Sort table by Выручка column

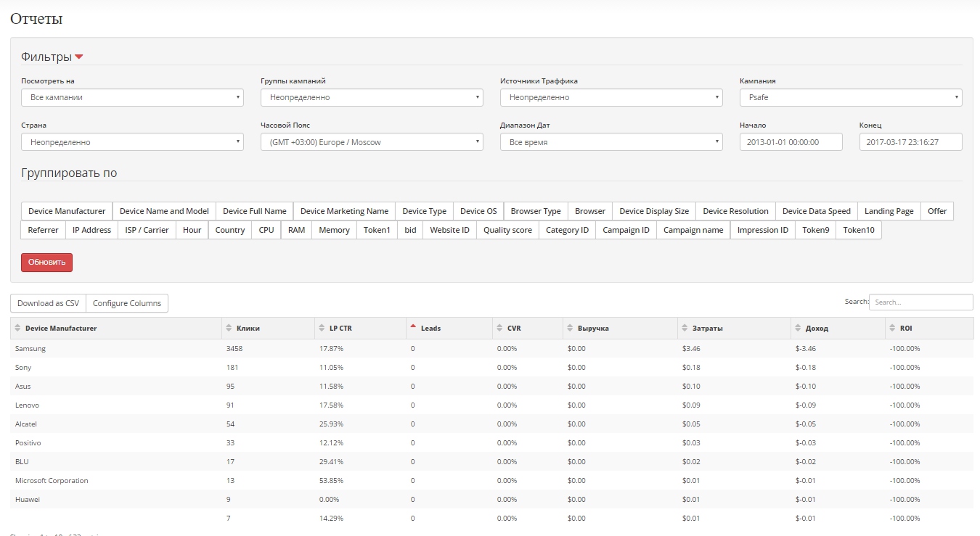pyautogui.click(x=620, y=329)
